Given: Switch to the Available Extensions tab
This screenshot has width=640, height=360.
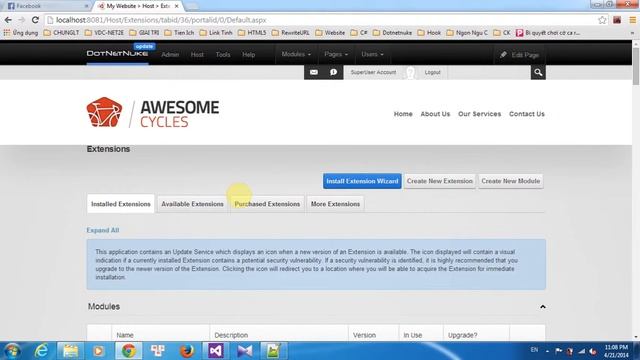Looking at the screenshot, I should click(192, 204).
